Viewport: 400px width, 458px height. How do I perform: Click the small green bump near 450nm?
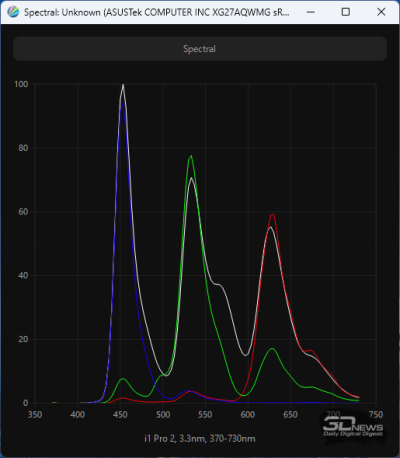coord(123,379)
